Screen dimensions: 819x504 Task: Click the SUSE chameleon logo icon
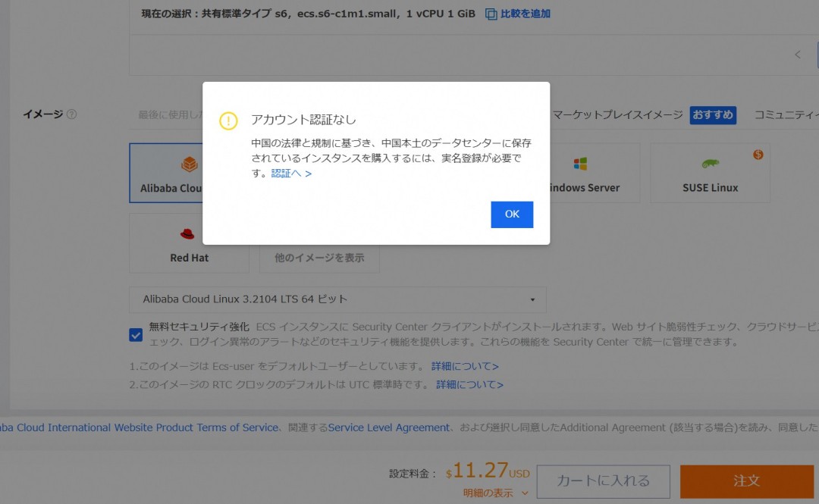(x=711, y=164)
